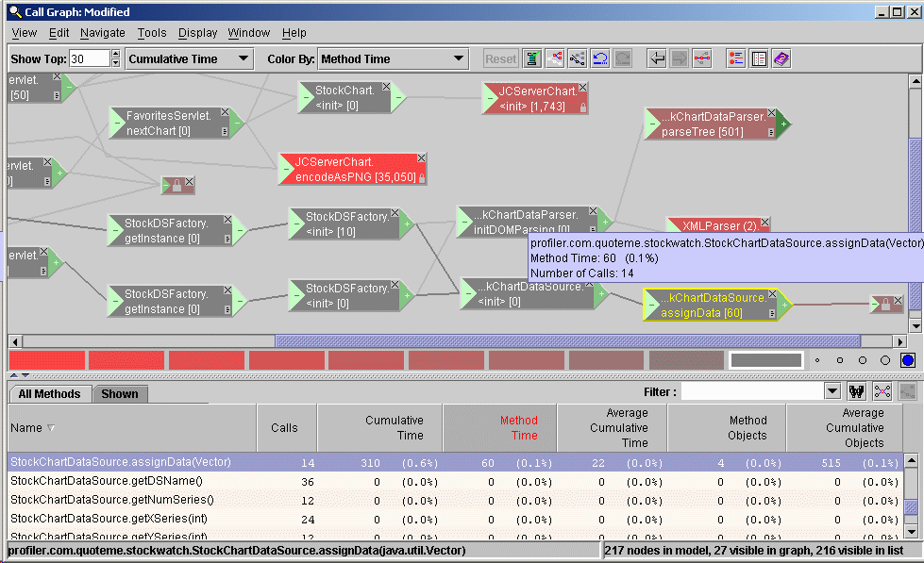Image resolution: width=924 pixels, height=563 pixels.
Task: Sort by the Method Time column header
Action: point(518,428)
